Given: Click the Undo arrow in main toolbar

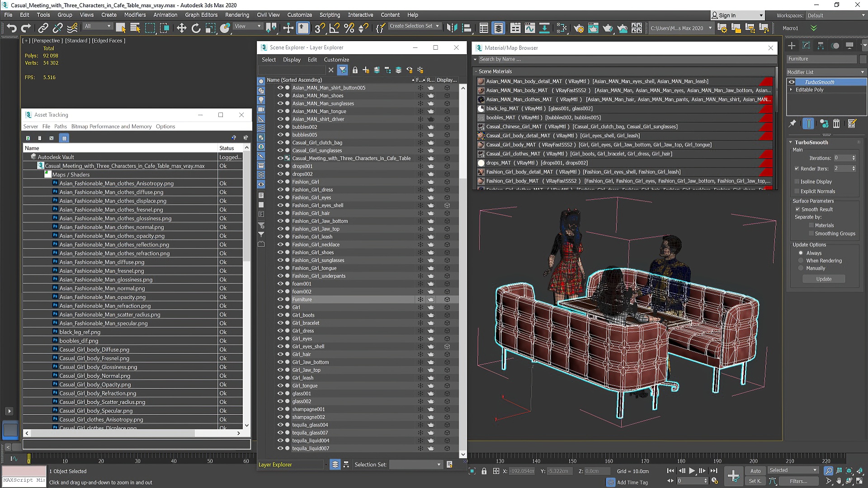Looking at the screenshot, I should [x=12, y=28].
